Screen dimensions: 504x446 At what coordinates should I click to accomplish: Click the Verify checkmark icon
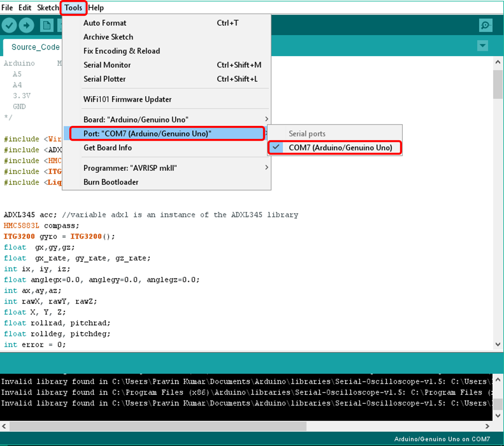coord(9,25)
